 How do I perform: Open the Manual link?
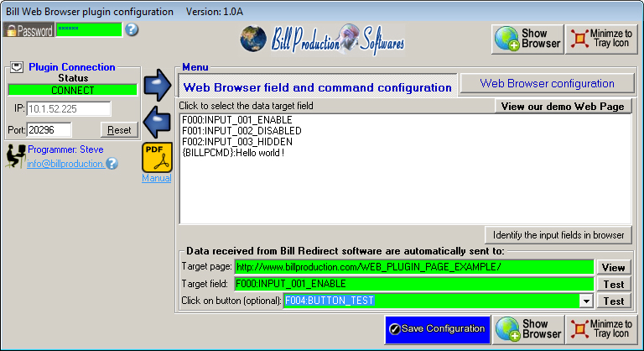coord(157,178)
